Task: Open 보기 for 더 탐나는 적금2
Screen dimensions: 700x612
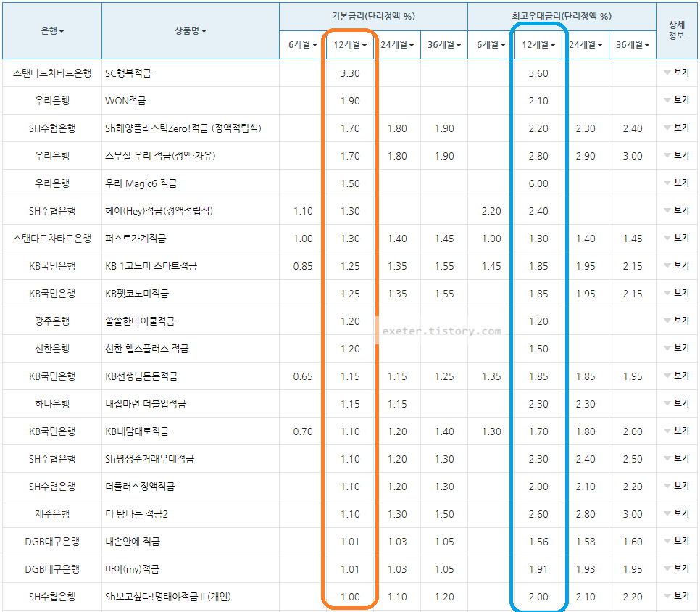Action: point(677,513)
